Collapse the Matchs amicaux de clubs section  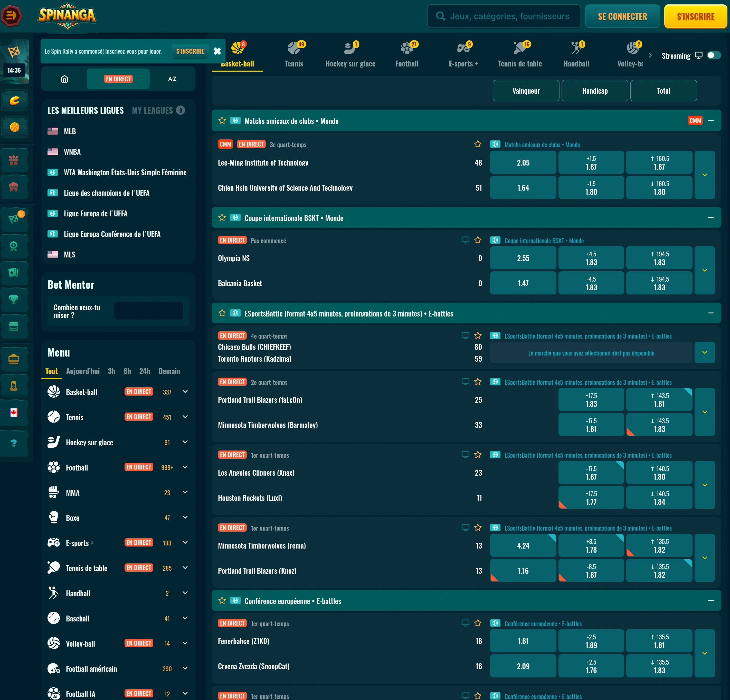(x=711, y=121)
